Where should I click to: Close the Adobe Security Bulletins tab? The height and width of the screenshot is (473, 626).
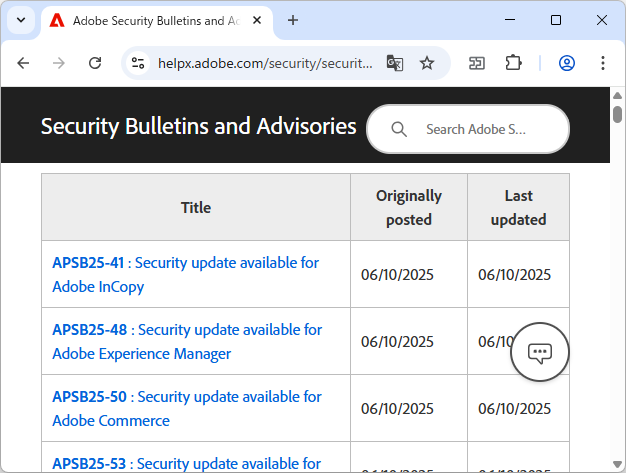(x=259, y=20)
